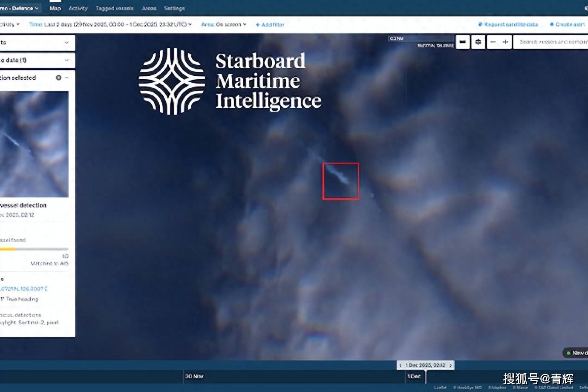Viewport: 588px width, 392px height.
Task: Step to previous time with left arrow
Action: tap(401, 365)
